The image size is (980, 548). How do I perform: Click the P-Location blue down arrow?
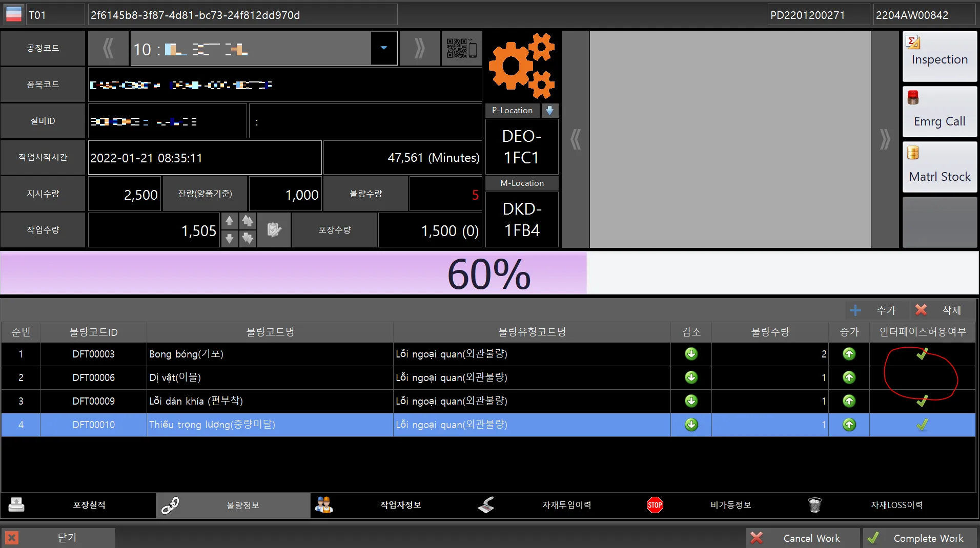[549, 111]
